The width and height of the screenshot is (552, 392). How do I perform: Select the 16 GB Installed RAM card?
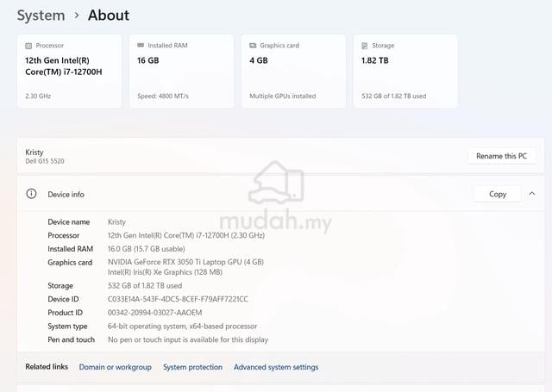[181, 71]
